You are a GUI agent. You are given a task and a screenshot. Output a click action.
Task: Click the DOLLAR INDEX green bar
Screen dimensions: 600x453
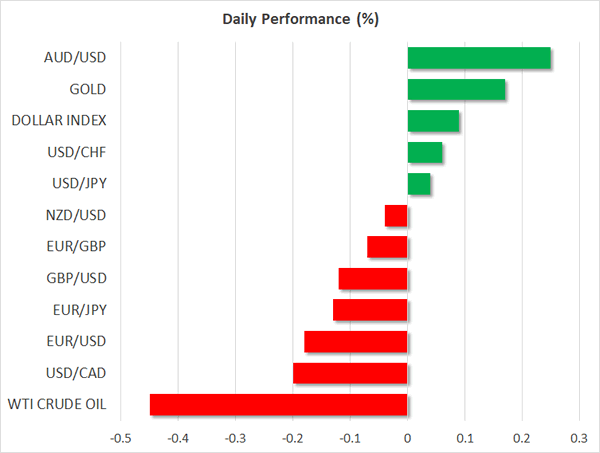(x=433, y=121)
